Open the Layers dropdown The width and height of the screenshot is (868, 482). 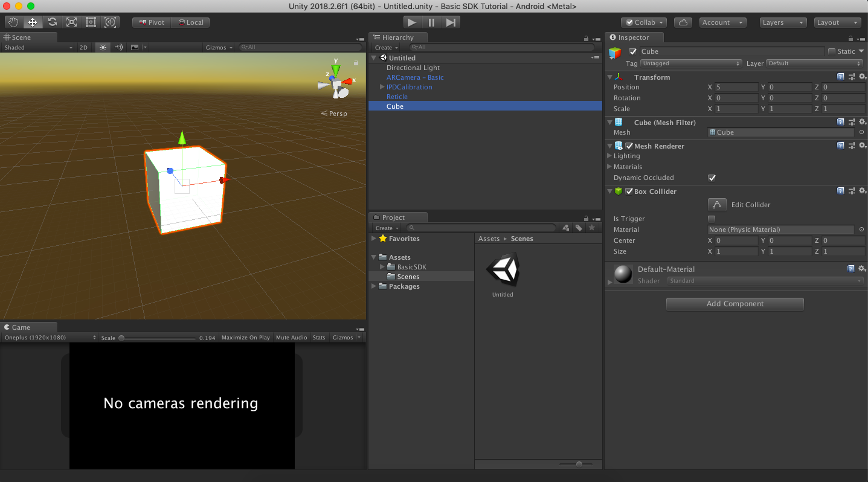(x=783, y=22)
